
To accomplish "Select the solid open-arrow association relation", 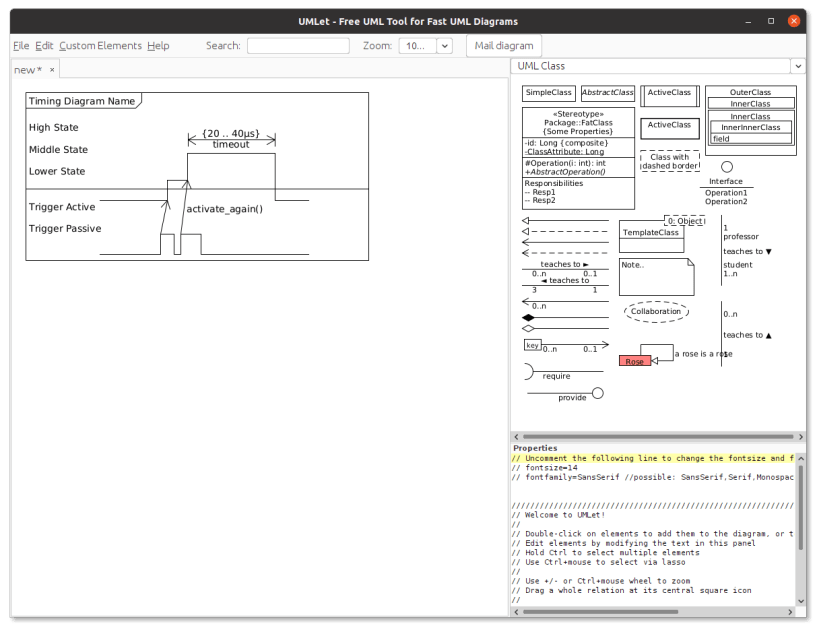I will [x=565, y=242].
